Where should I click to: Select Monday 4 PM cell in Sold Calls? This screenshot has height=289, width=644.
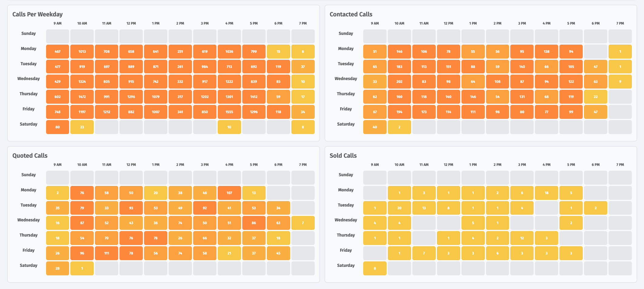[x=546, y=193]
